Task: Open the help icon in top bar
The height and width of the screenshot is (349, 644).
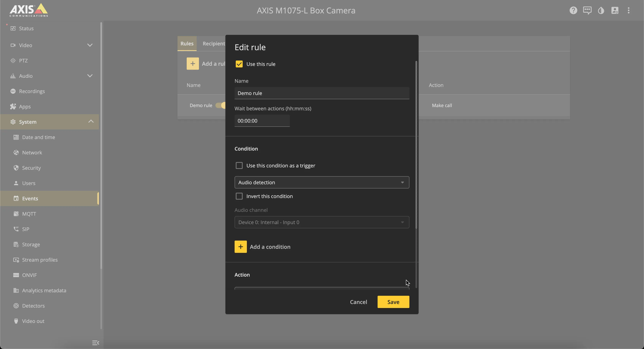Action: [x=573, y=10]
